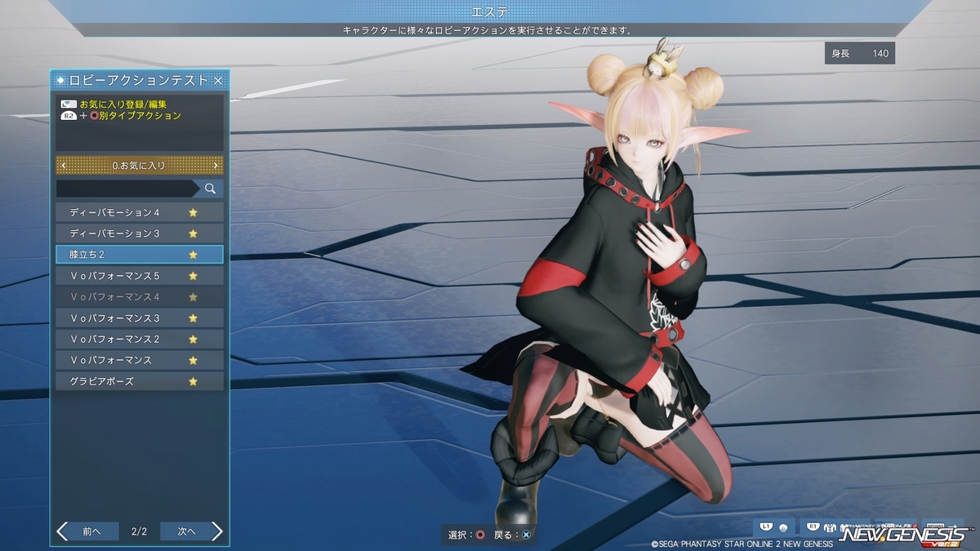The height and width of the screenshot is (551, 980).
Task: Toggle favorite star for Voパフォーマンス3
Action: pos(194,318)
